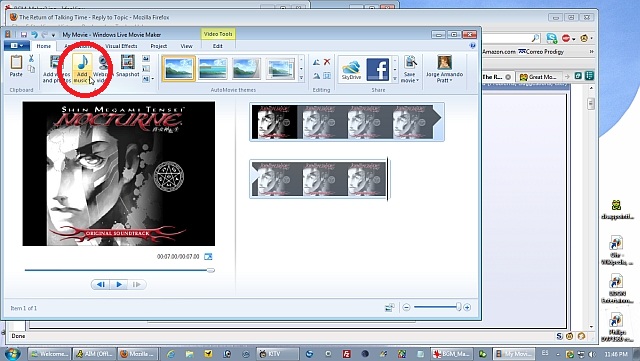Click the red stop-sign icon in Firefox toolbar
Viewport: 640px width, 361px height.
(x=566, y=38)
